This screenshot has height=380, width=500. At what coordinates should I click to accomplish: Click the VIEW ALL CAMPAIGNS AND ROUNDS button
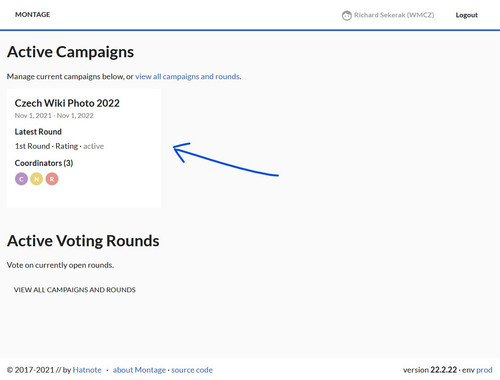(x=75, y=290)
